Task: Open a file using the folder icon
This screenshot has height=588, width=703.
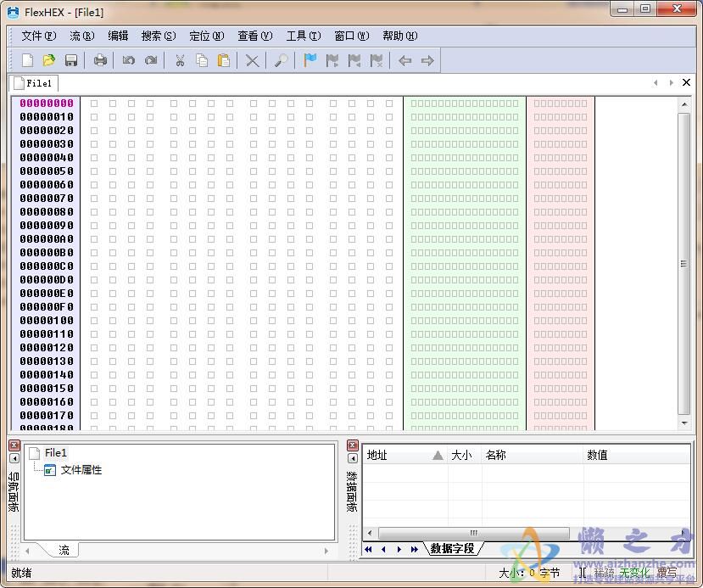Action: (x=50, y=59)
